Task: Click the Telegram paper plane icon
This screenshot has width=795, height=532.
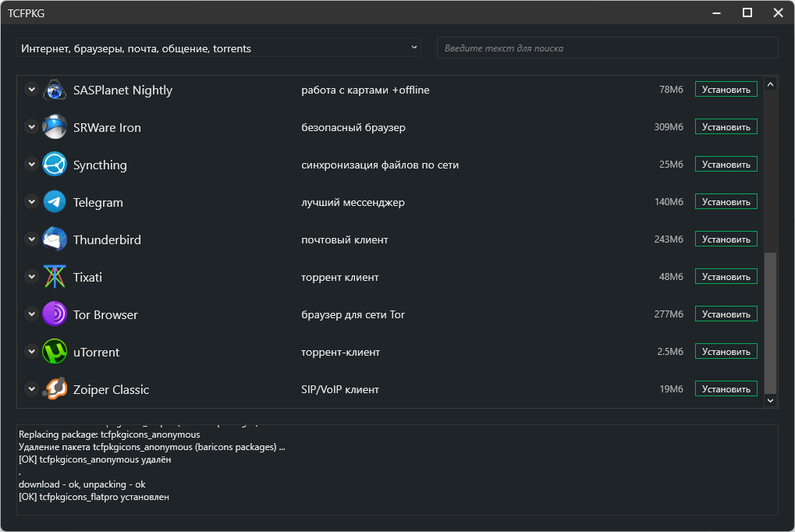Action: 55,202
